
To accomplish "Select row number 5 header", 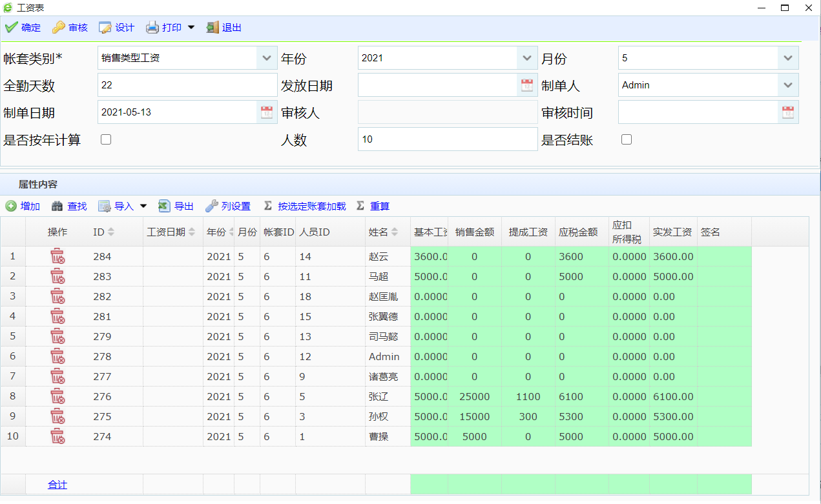I will point(13,336).
